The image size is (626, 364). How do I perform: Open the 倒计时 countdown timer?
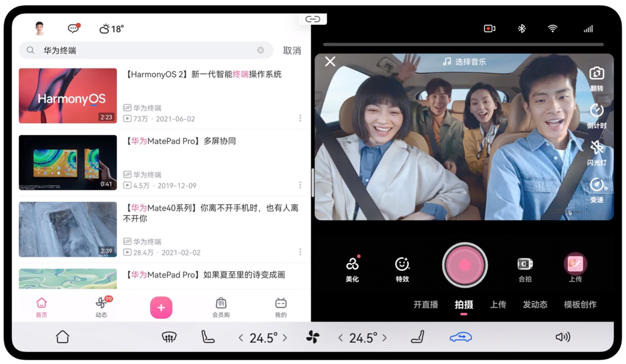[596, 111]
